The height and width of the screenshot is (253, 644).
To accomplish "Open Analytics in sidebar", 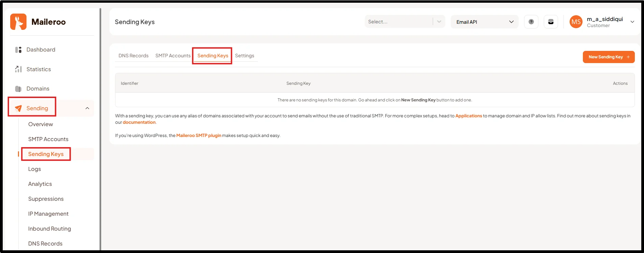I will point(40,184).
